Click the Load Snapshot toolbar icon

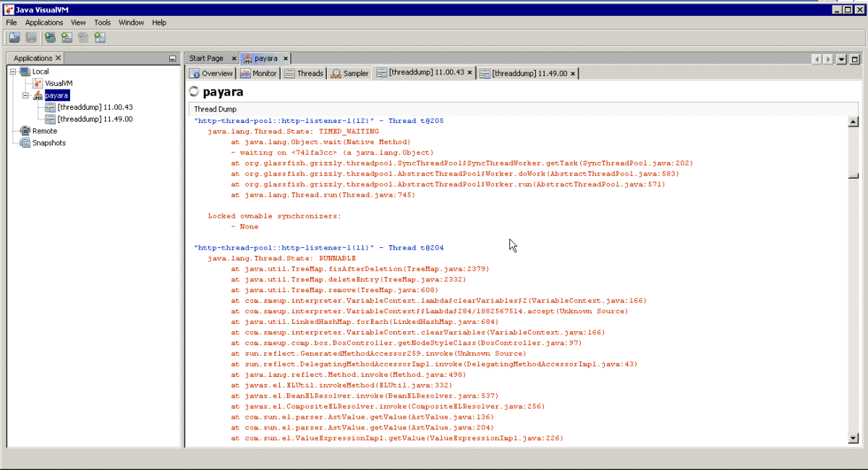click(x=14, y=38)
